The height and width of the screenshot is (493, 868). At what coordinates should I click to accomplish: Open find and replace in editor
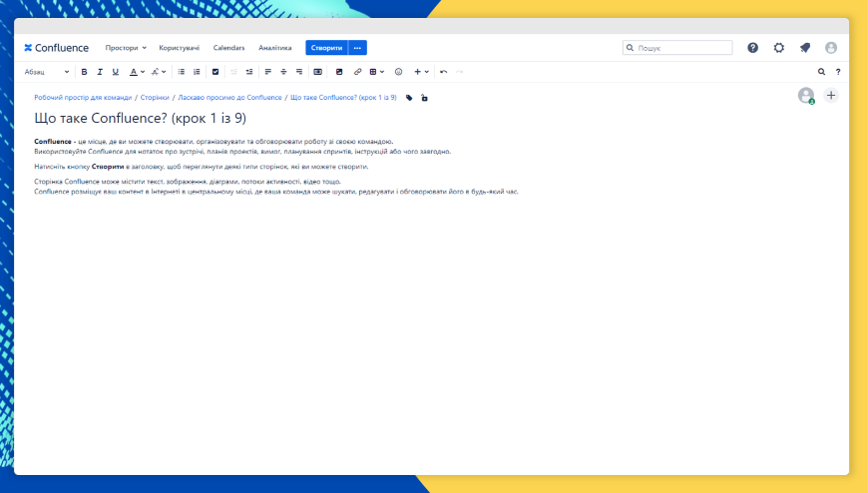821,72
